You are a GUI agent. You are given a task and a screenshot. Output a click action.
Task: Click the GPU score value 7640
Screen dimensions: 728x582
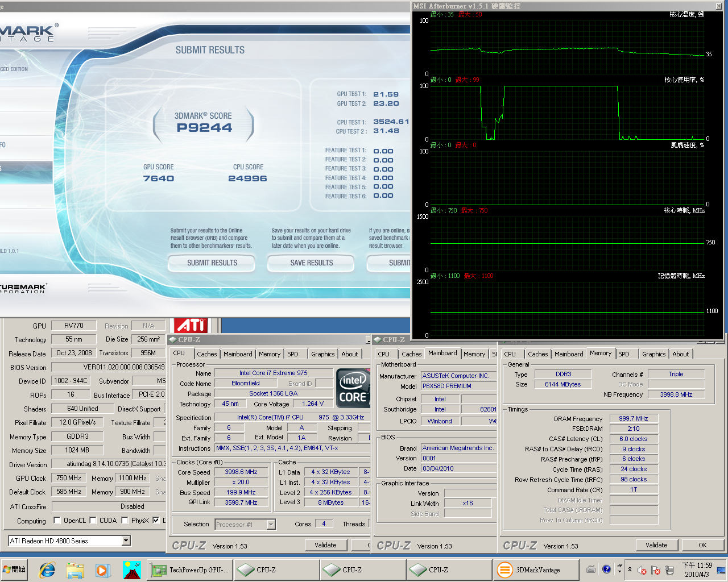click(159, 178)
